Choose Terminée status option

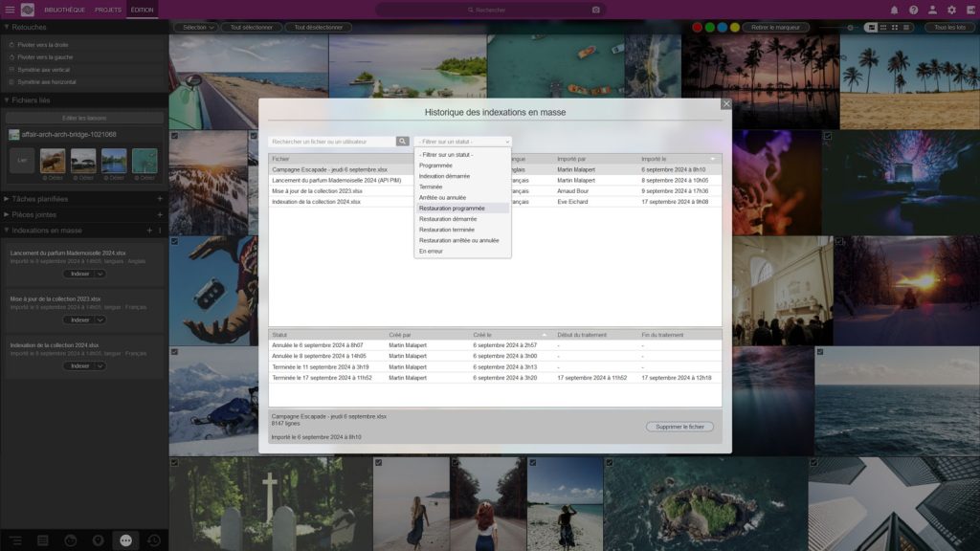(x=462, y=187)
